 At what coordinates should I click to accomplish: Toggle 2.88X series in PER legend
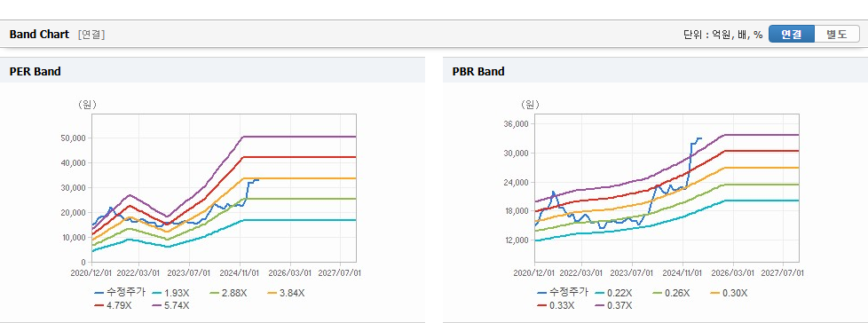point(229,293)
